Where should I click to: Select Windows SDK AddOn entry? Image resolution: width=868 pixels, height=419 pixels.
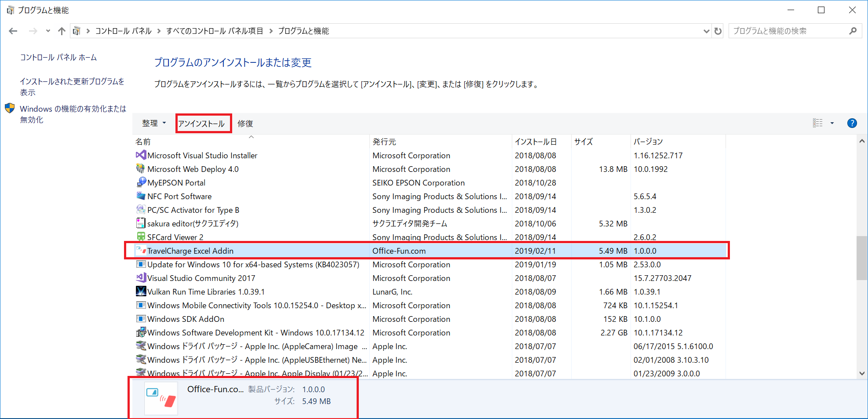186,319
